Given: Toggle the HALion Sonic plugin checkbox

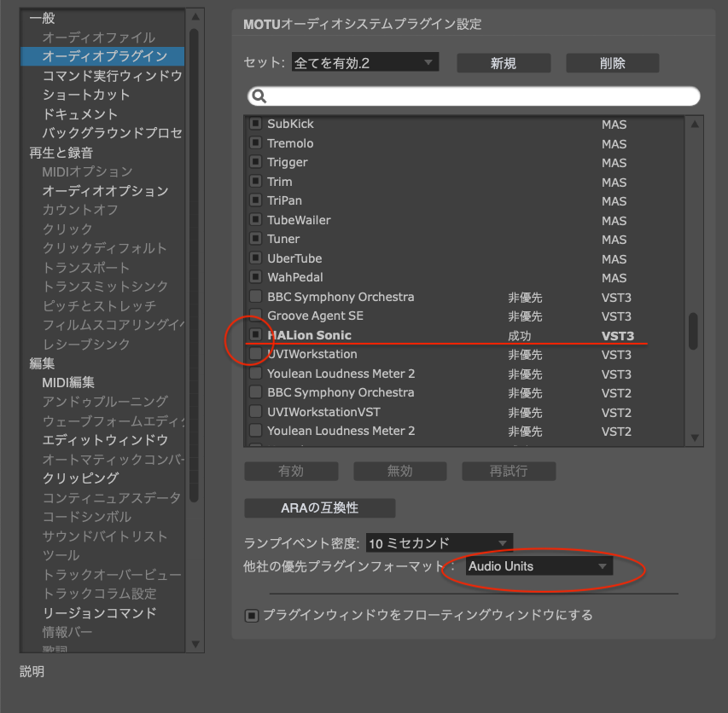Looking at the screenshot, I should (255, 335).
